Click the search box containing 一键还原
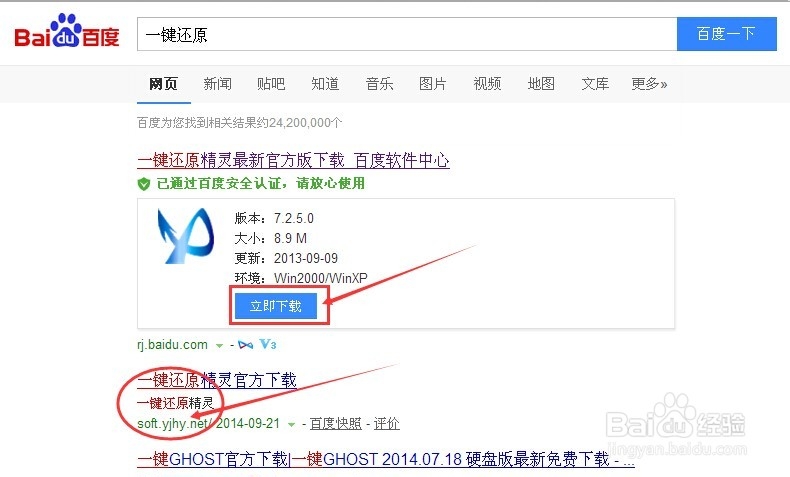 [407, 34]
